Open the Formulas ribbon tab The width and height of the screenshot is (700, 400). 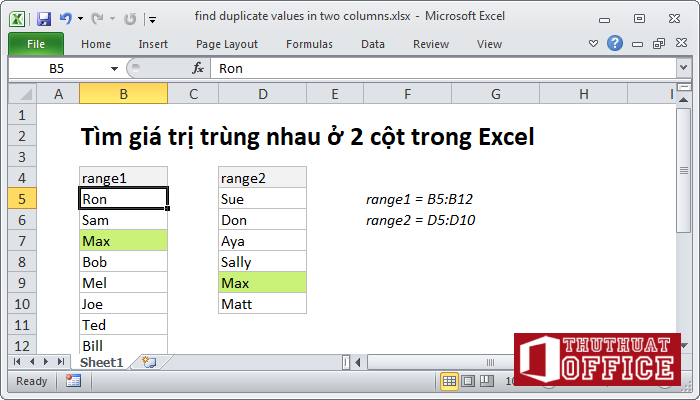[x=309, y=44]
